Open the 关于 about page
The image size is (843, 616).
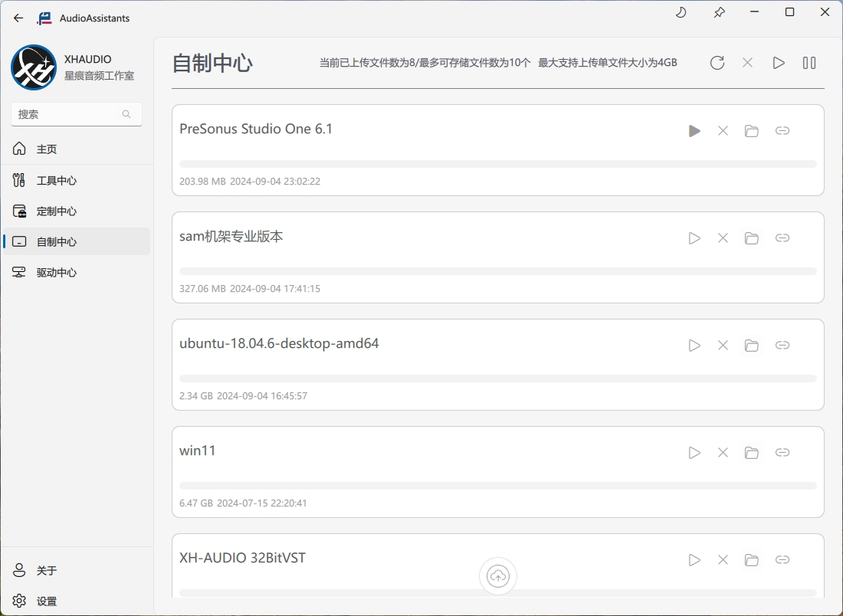[x=46, y=571]
